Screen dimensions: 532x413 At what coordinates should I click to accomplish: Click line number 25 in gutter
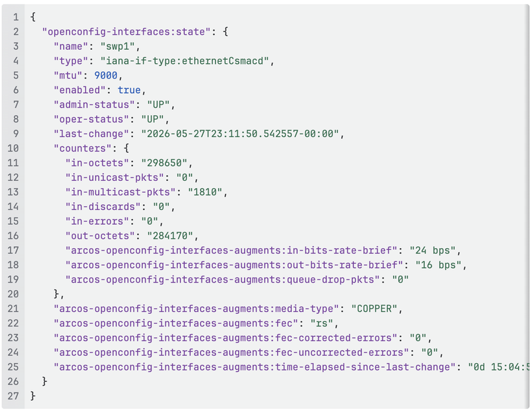pos(13,367)
